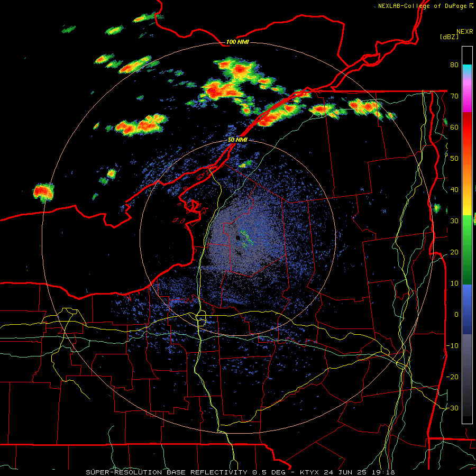Click the 50 value on the dBZ scale
Screen dimensions: 476x476
pos(454,159)
